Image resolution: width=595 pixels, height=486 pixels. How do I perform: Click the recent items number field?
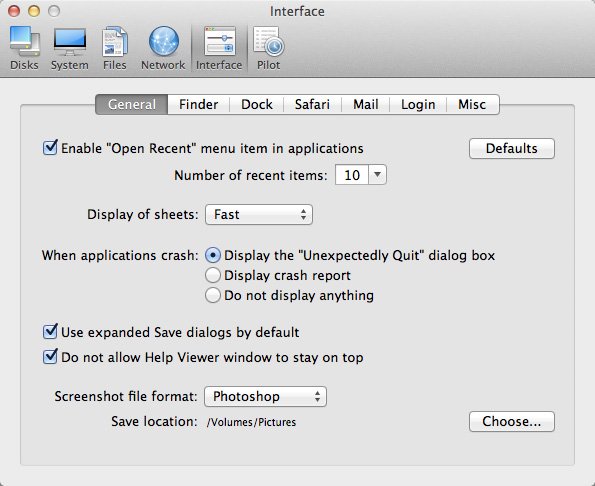coord(352,175)
